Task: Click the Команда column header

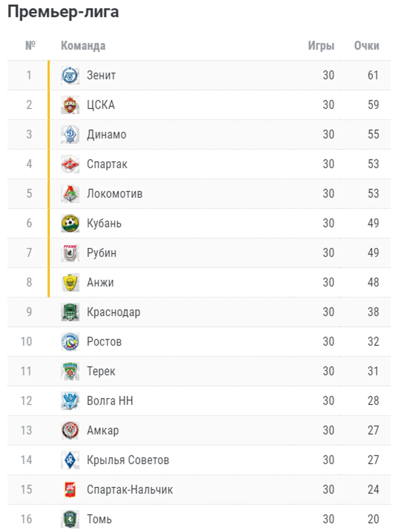Action: pos(83,46)
